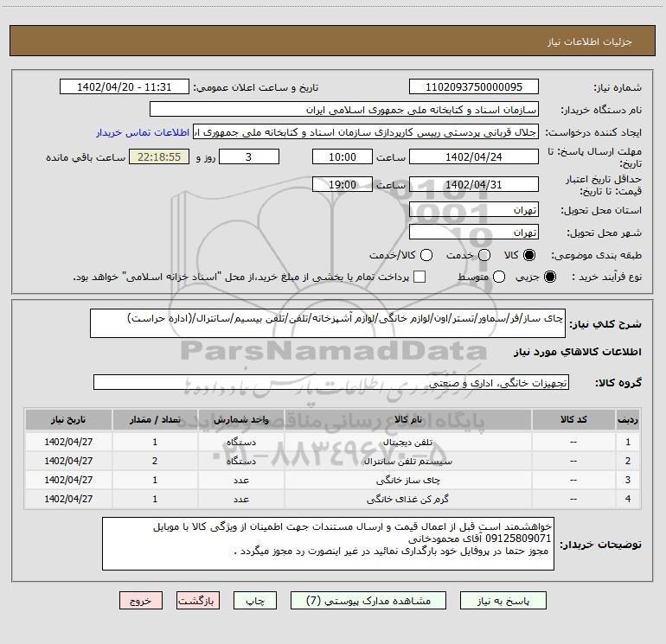
Task: Click the price validity date 1402/04/31 field
Action: point(474,184)
